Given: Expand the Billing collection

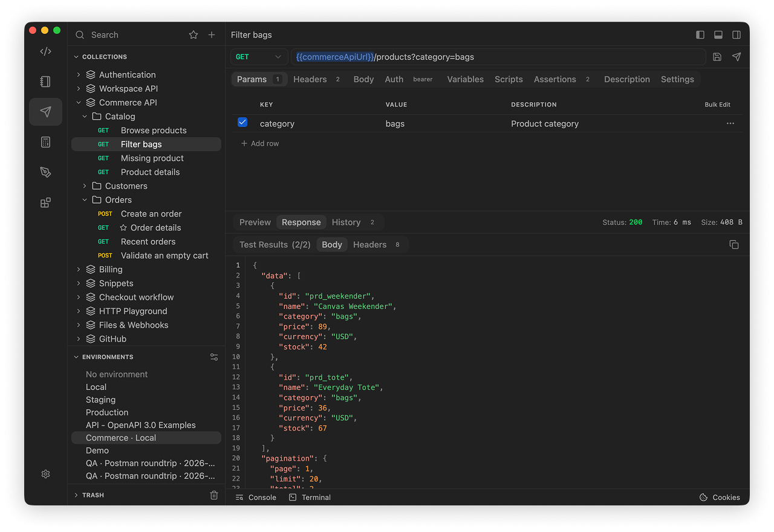Looking at the screenshot, I should (79, 270).
